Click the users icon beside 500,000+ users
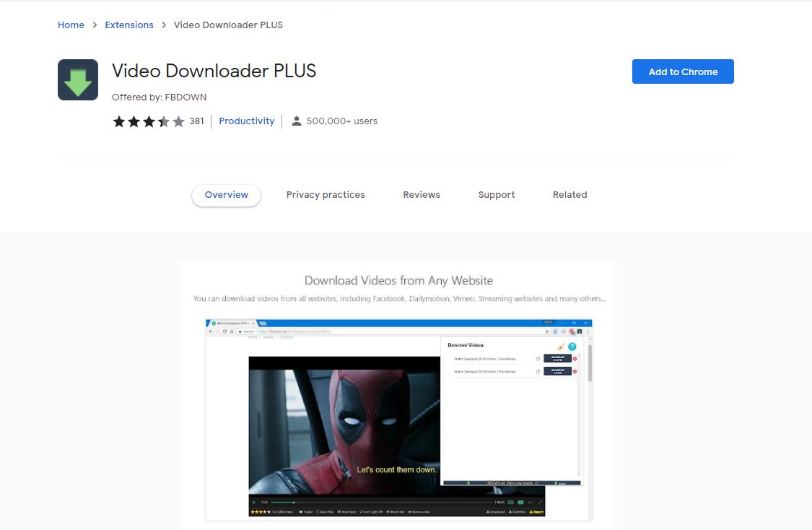812x530 pixels. point(297,121)
